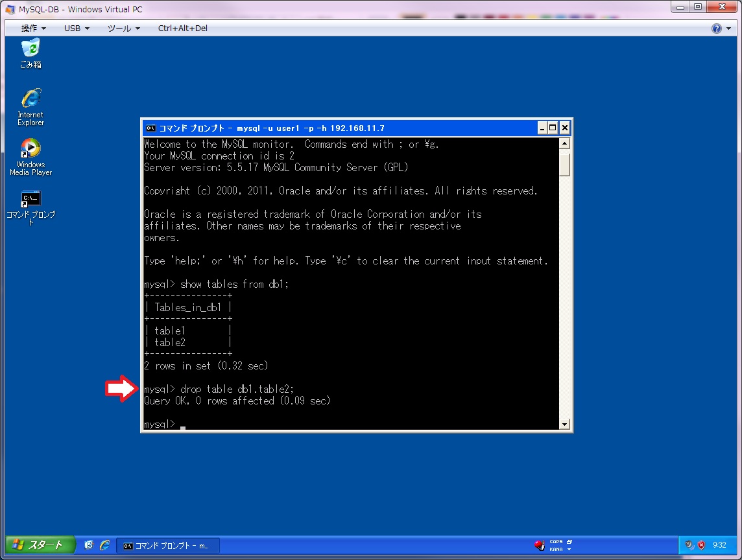The height and width of the screenshot is (560, 742).
Task: Click the command prompt scroll down arrow
Action: click(x=564, y=425)
